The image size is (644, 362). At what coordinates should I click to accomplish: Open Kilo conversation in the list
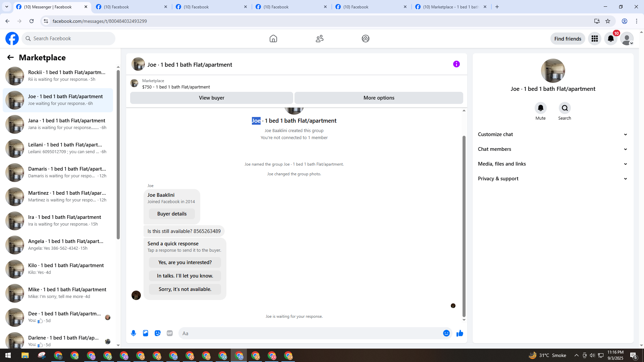pyautogui.click(x=58, y=269)
